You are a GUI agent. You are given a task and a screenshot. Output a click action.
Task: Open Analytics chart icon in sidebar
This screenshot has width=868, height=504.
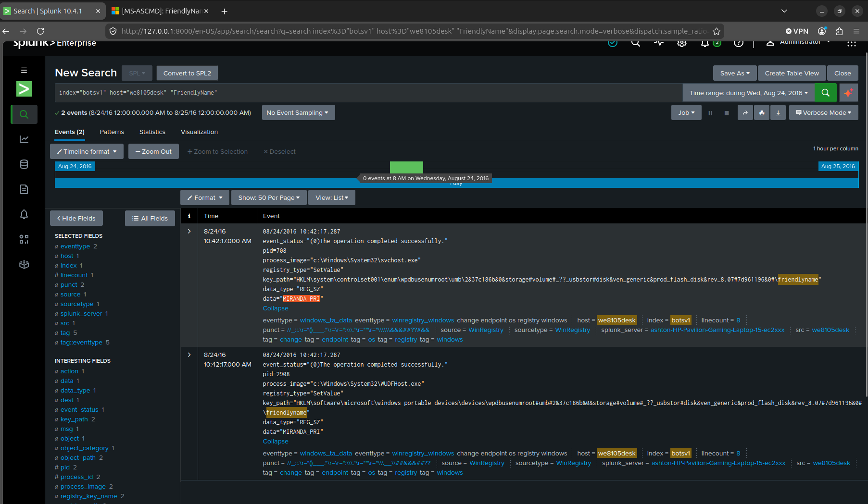pyautogui.click(x=24, y=139)
